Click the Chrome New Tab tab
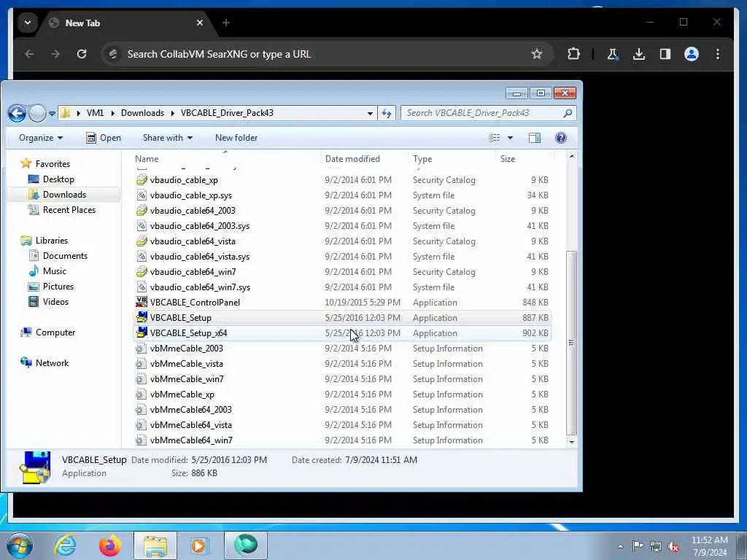 (x=126, y=23)
